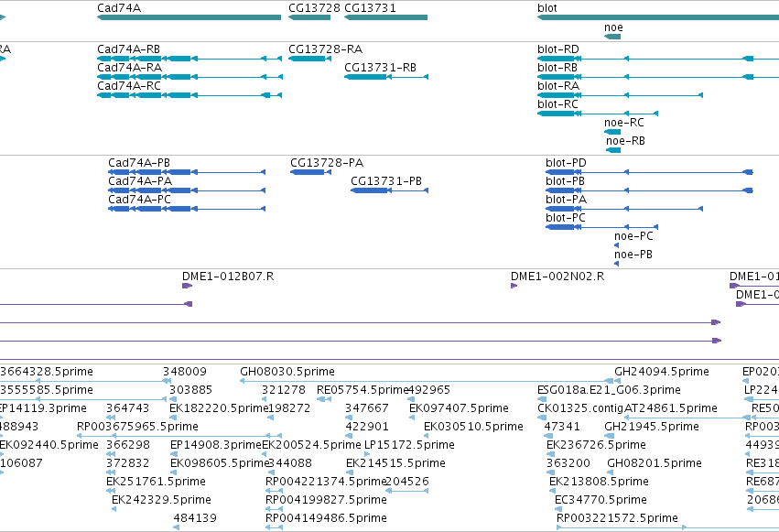Select clone end DME1-012B07.R
779x532 pixels.
click(x=228, y=277)
